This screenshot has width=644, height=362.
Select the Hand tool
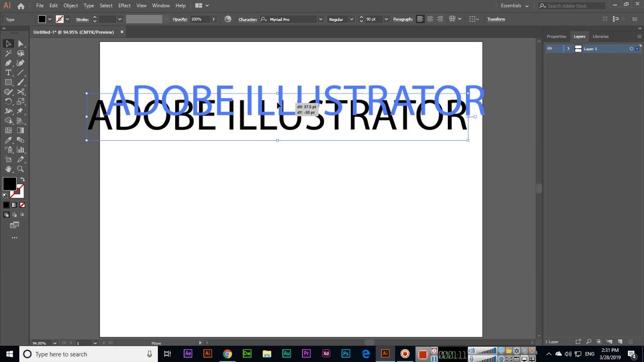8,169
